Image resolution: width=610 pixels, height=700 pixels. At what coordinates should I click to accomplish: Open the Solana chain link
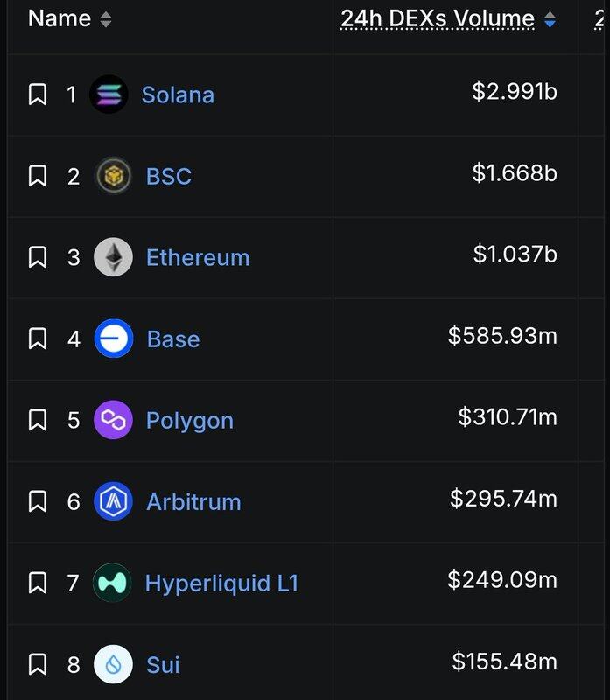[178, 94]
